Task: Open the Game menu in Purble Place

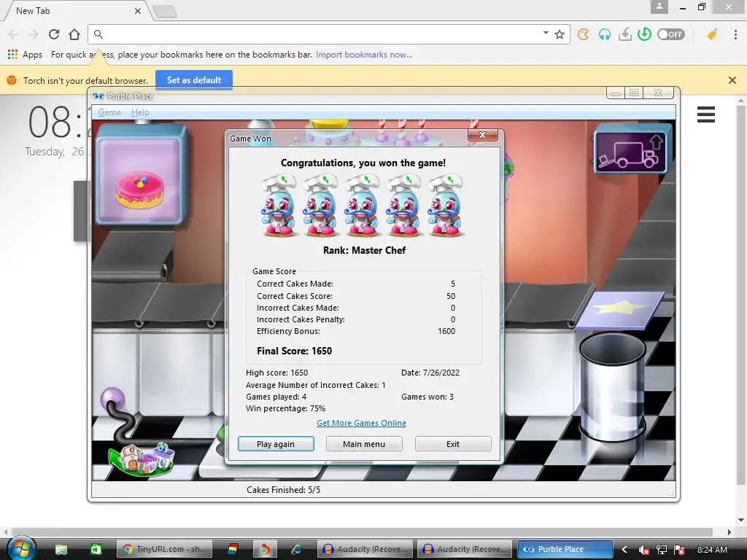Action: click(109, 112)
